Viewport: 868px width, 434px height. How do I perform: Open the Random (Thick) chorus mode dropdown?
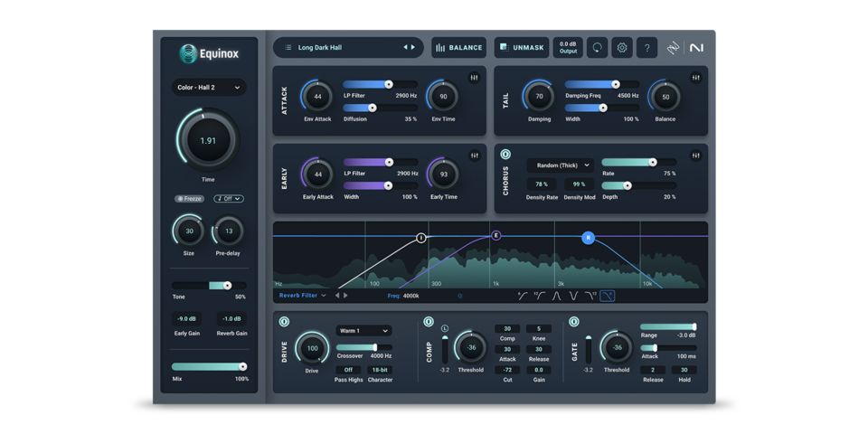click(560, 165)
